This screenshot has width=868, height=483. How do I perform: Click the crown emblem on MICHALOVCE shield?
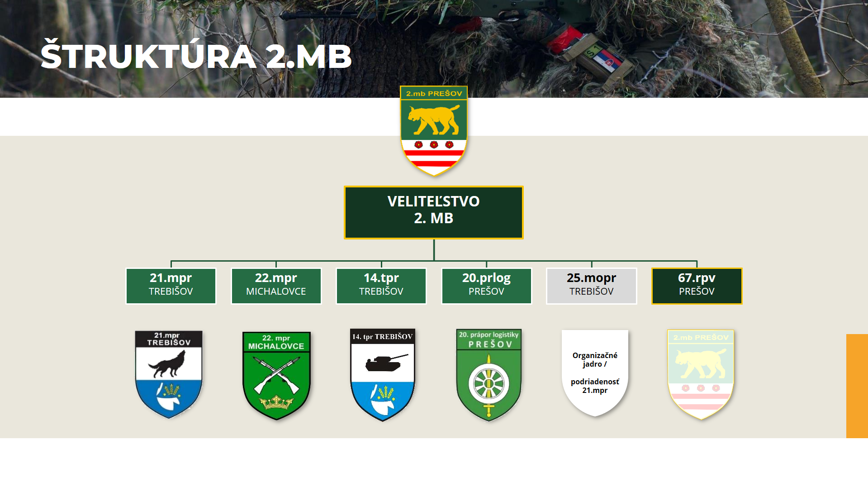coord(276,401)
